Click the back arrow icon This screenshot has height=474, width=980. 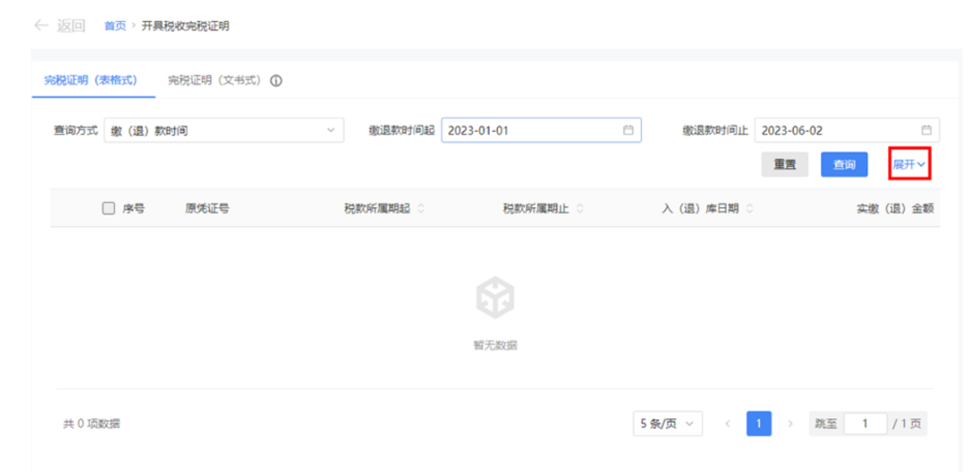(41, 25)
